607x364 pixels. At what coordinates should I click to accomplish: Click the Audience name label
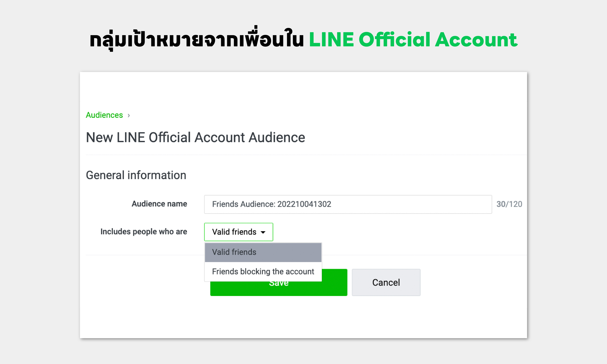pos(159,204)
